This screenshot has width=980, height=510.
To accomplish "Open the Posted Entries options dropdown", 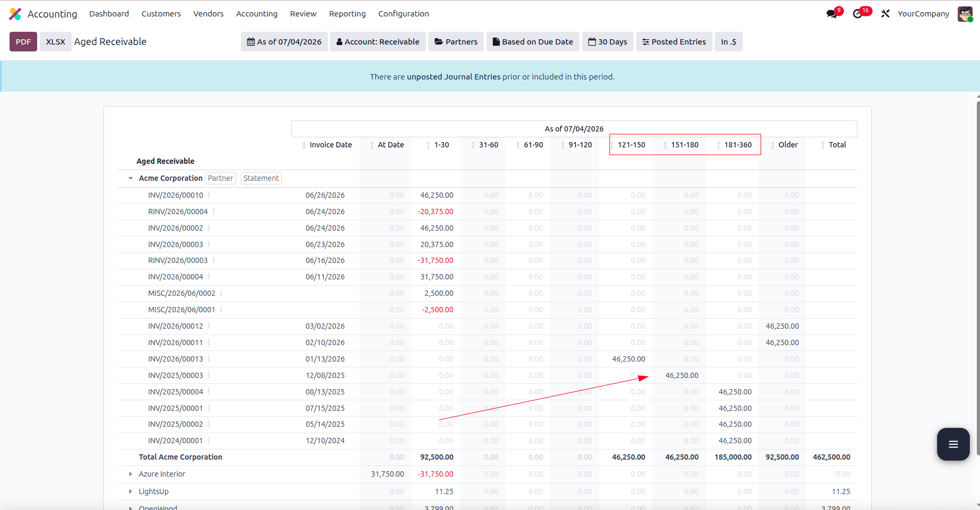I will [674, 42].
